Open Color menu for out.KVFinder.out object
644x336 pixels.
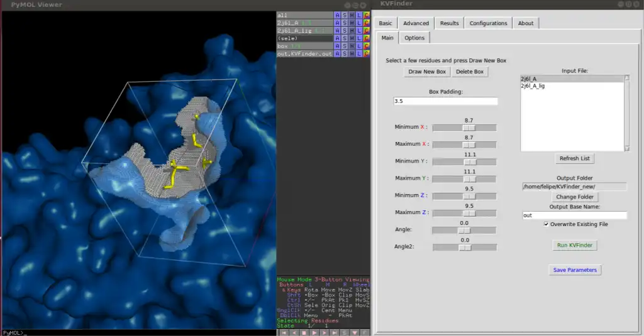(x=367, y=53)
